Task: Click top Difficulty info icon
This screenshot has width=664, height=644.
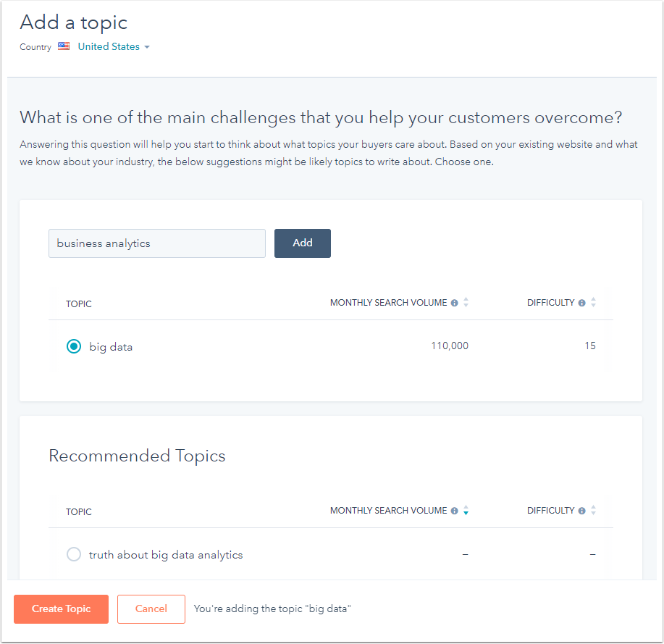Action: click(x=582, y=303)
